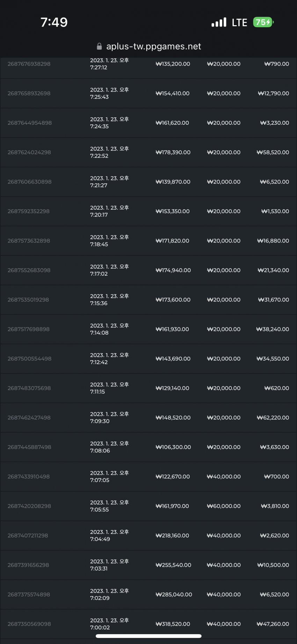Select the row with ID 2687644954898

click(148, 123)
